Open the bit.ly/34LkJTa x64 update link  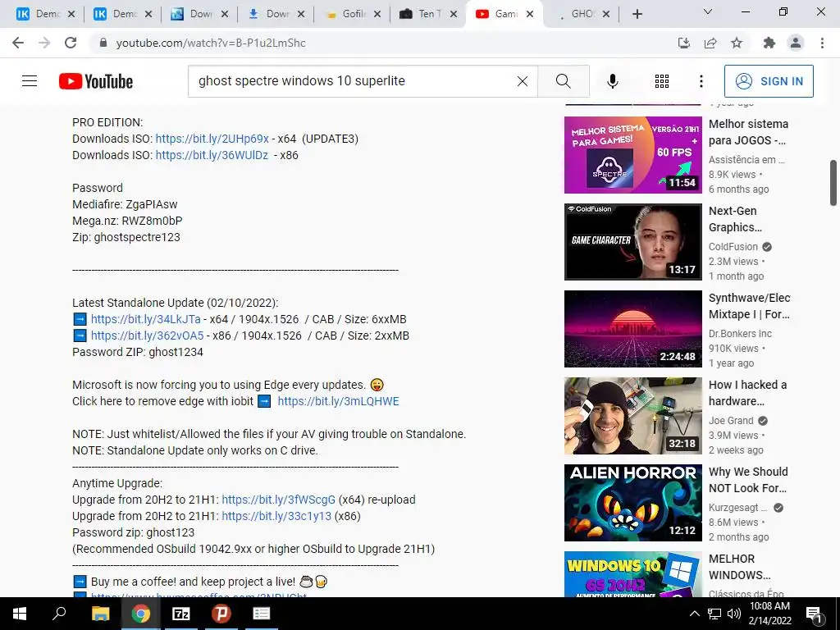[x=146, y=319]
